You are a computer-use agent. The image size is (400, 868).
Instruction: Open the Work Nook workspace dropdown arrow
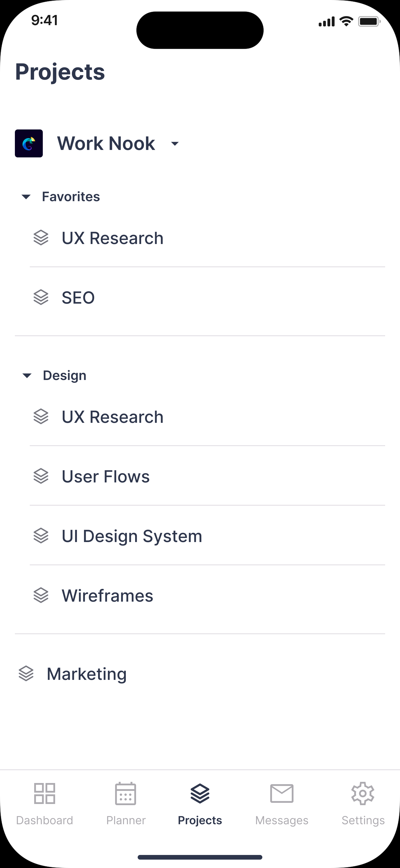click(175, 144)
